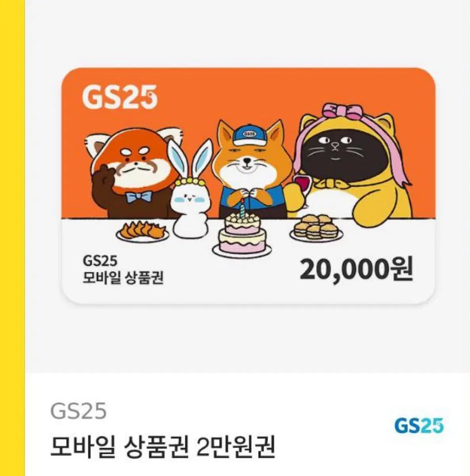The image size is (470, 476).
Task: Open the 모바일 상품권 2만원권 product title
Action: pos(162,447)
